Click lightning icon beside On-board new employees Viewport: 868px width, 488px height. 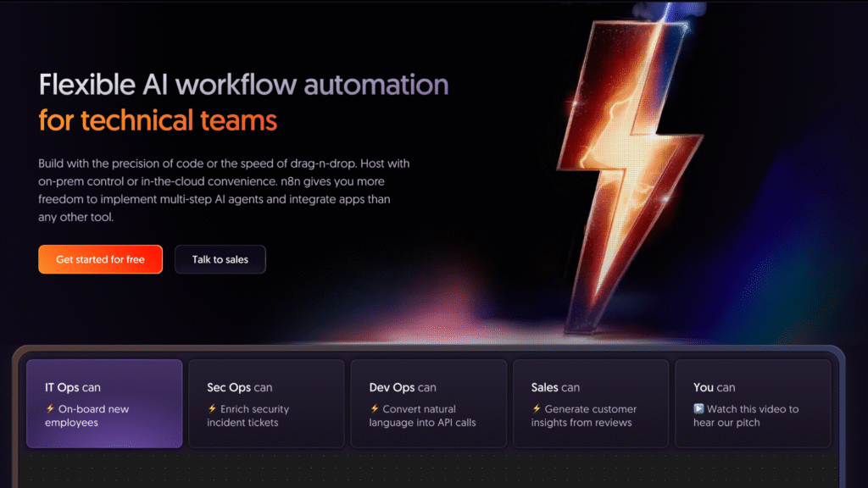pyautogui.click(x=50, y=409)
